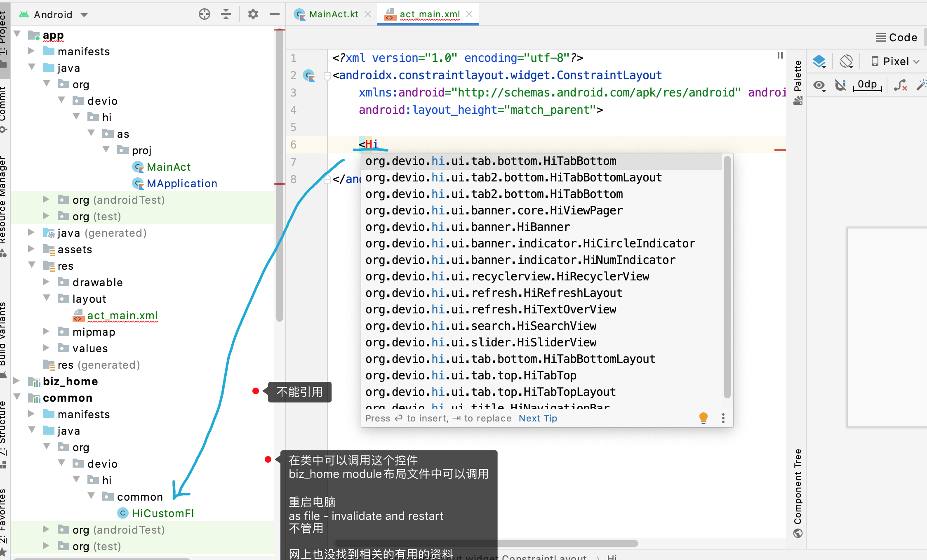927x560 pixels.
Task: Choose HiRecyclerView completion suggestion
Action: point(542,277)
